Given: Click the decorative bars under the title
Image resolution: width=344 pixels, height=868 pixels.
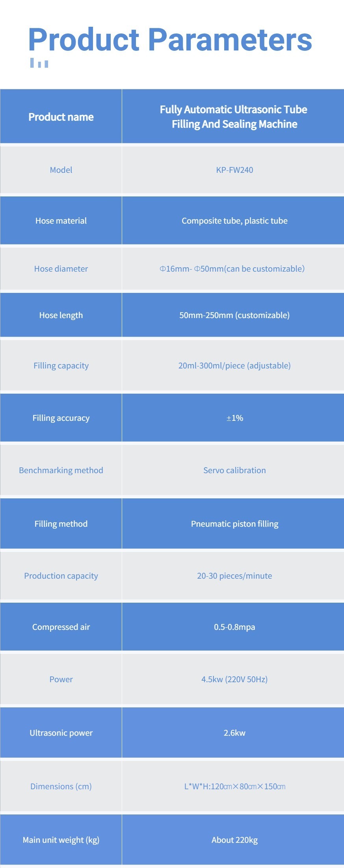Looking at the screenshot, I should click(39, 63).
